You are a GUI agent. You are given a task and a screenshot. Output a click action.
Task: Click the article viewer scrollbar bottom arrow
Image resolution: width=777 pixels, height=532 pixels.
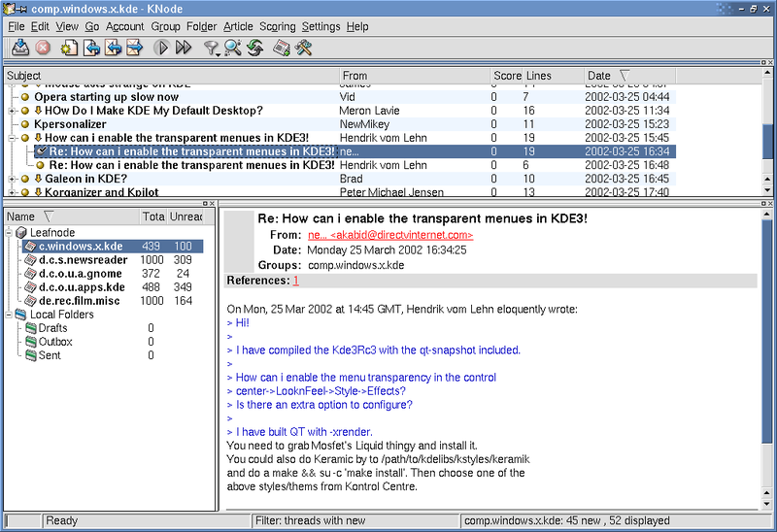(767, 504)
